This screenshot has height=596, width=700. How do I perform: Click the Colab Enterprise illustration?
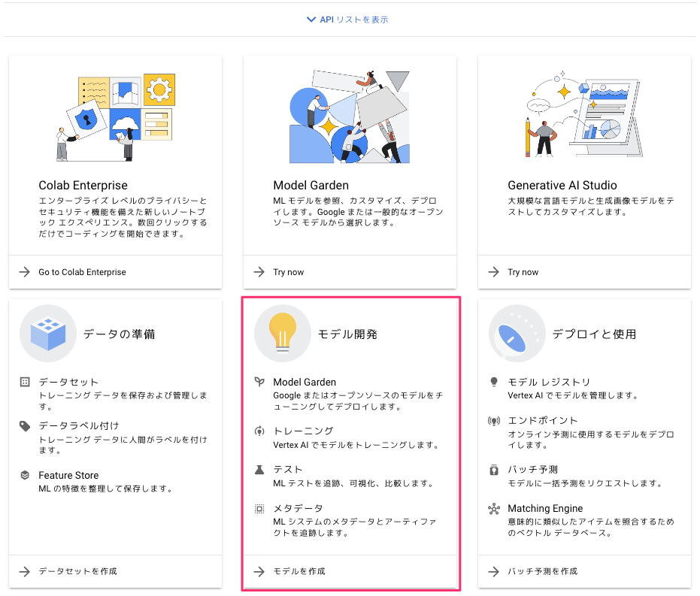116,117
